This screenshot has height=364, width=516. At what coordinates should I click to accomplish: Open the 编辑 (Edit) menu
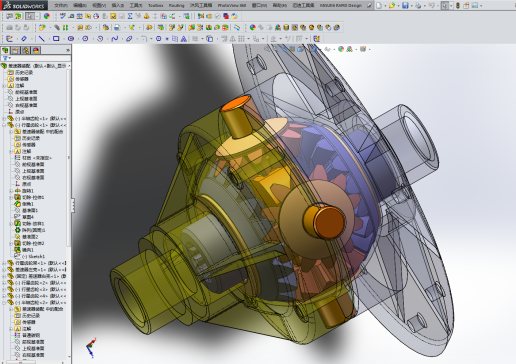pyautogui.click(x=80, y=5)
